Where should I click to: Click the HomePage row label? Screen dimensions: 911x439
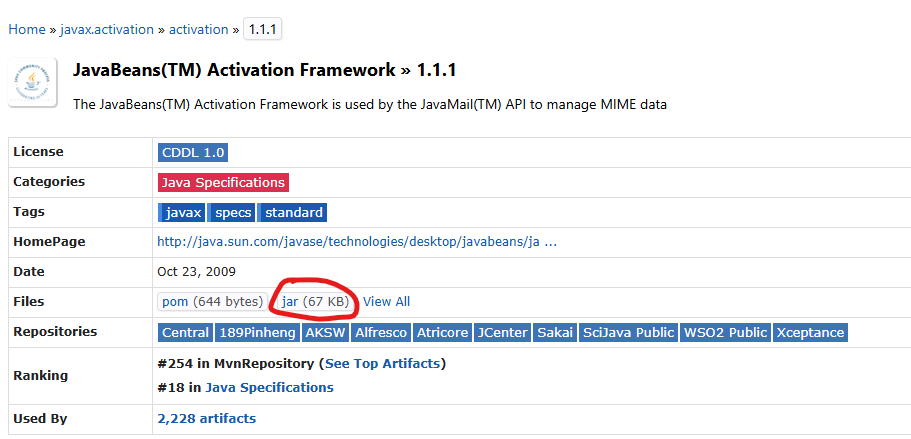[49, 242]
